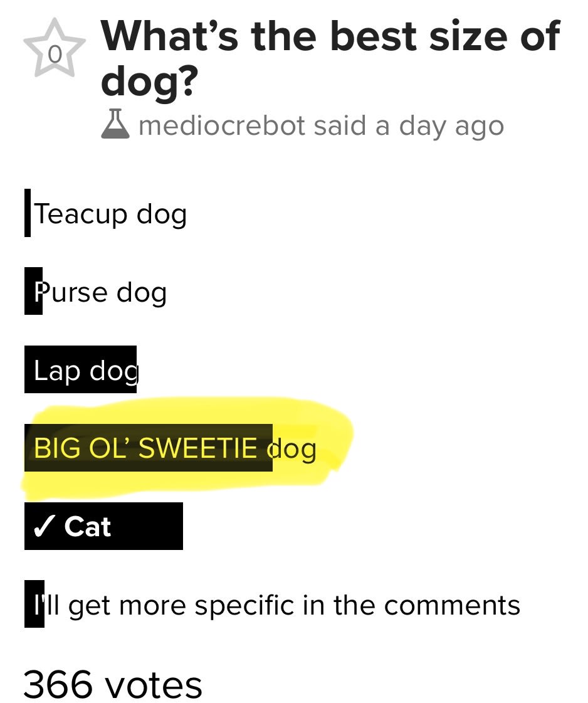Viewport: 588px width, 703px height.
Task: Open mediocrebot's profile link
Action: coord(223,125)
